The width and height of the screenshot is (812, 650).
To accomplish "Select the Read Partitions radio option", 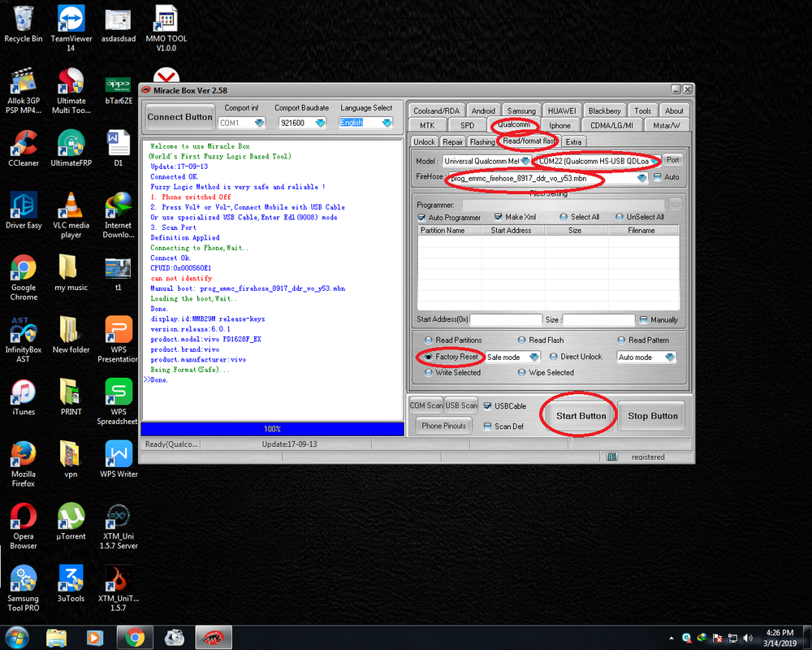I will [x=428, y=340].
